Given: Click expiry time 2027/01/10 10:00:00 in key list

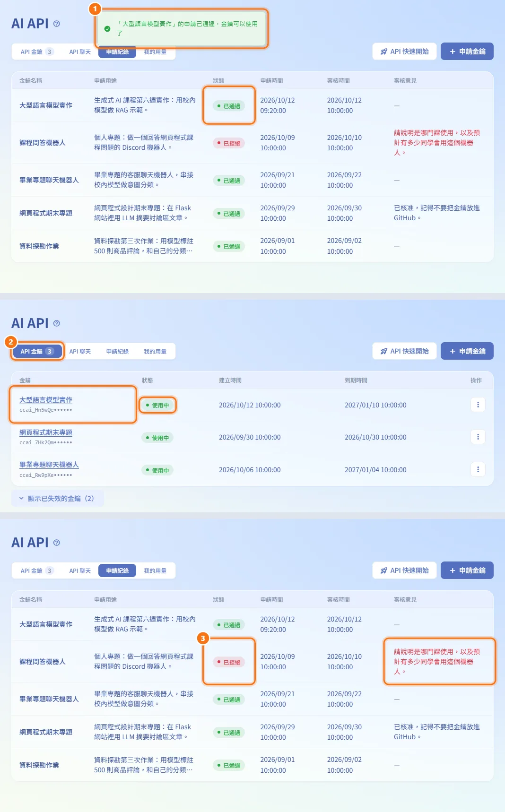Looking at the screenshot, I should [x=375, y=405].
